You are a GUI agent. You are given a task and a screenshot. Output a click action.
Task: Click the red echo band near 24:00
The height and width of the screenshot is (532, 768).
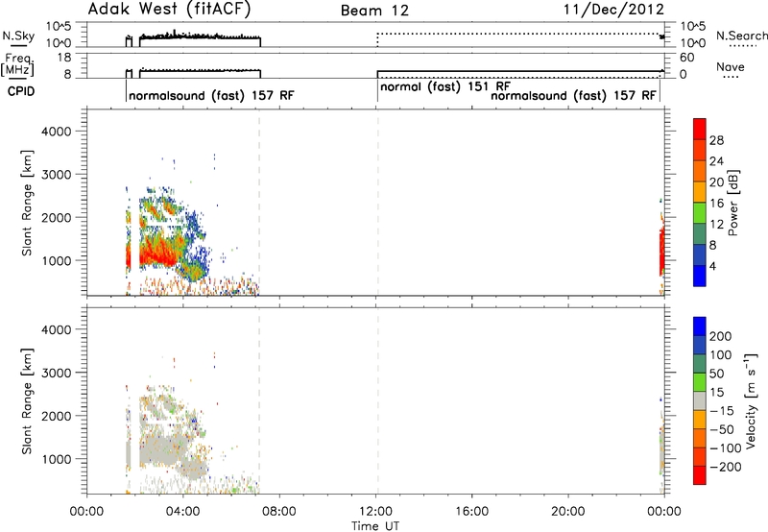(661, 251)
